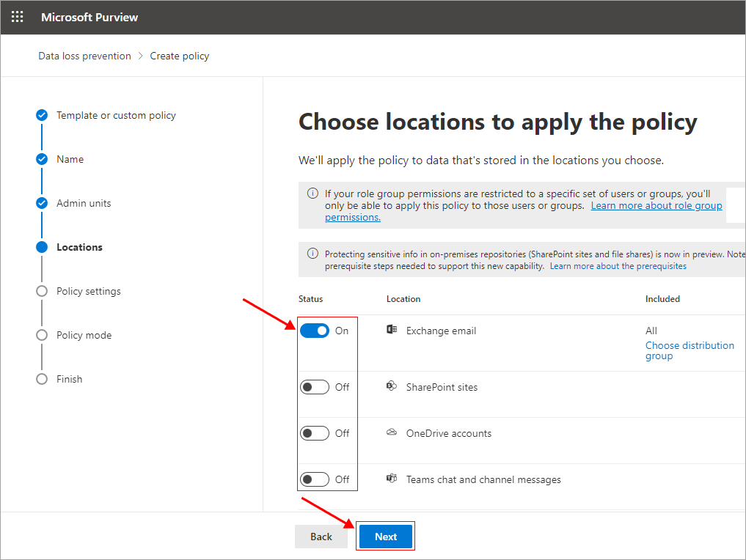Open the app launcher waffle icon
The image size is (746, 560).
[17, 17]
